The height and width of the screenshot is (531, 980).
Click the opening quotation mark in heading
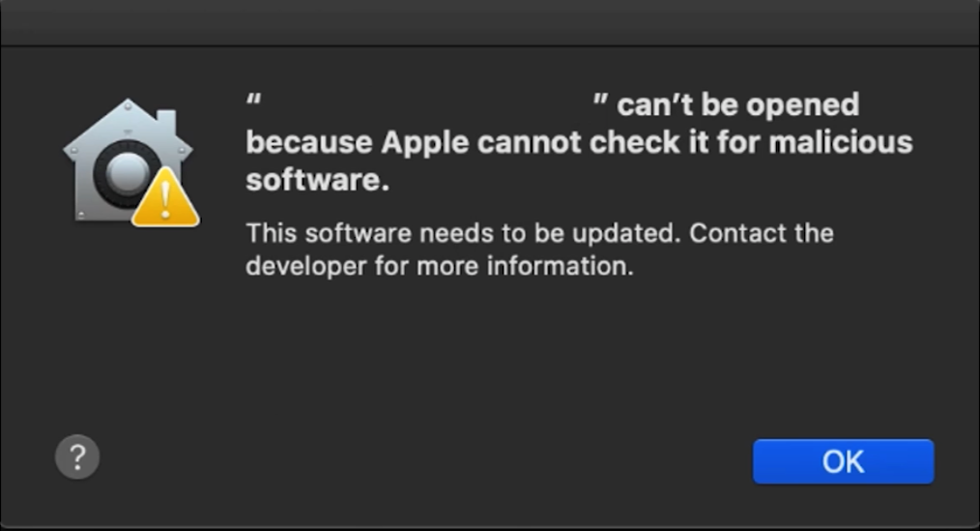(254, 99)
